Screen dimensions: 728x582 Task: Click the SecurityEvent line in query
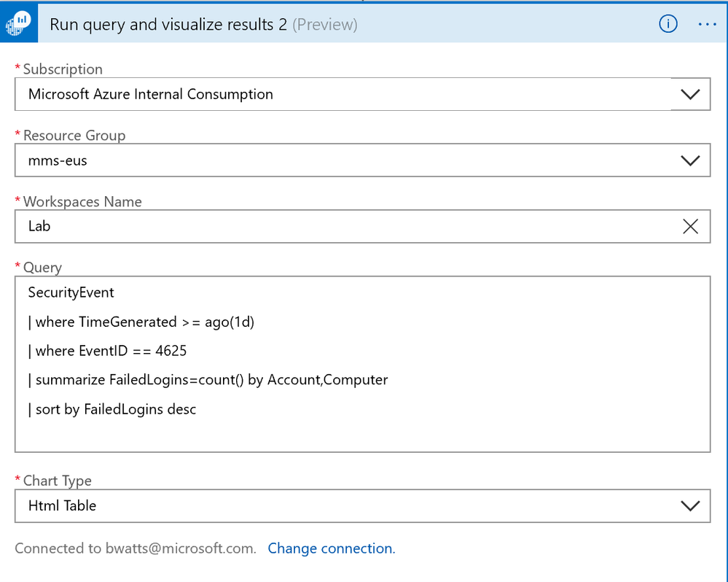tap(71, 292)
